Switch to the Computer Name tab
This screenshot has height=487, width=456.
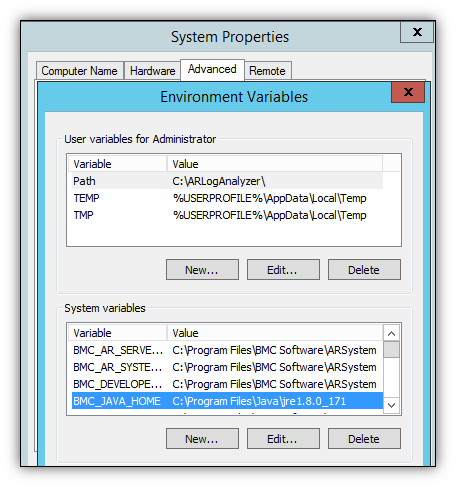[x=80, y=71]
